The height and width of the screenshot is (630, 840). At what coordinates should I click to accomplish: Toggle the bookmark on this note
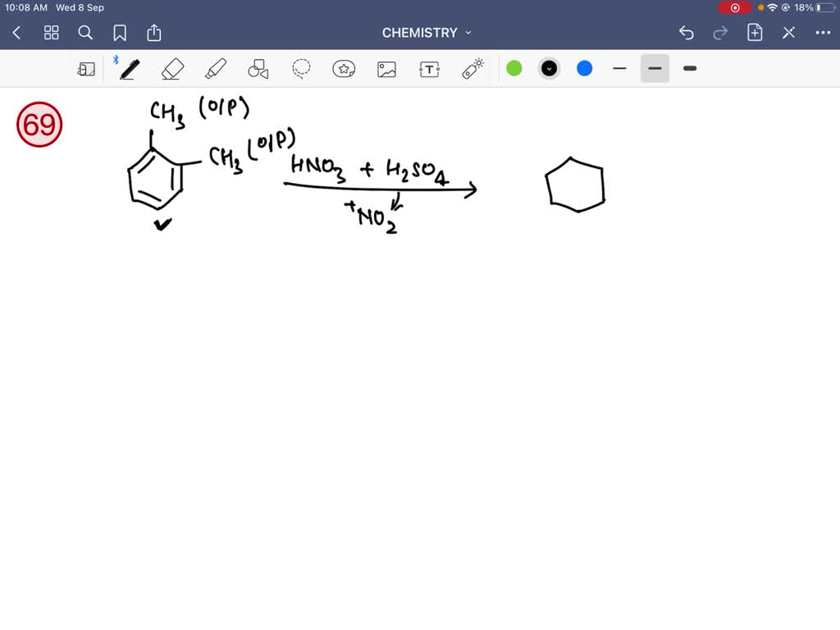tap(120, 33)
